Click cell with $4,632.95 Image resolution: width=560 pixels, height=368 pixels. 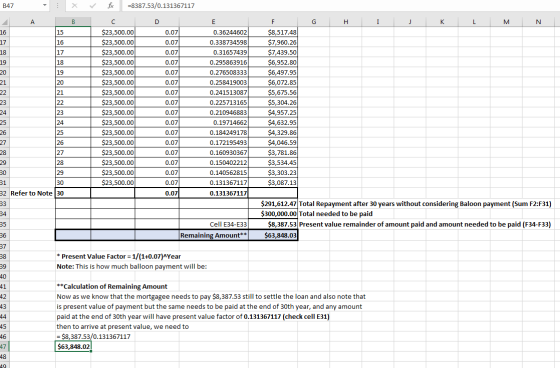click(x=273, y=122)
